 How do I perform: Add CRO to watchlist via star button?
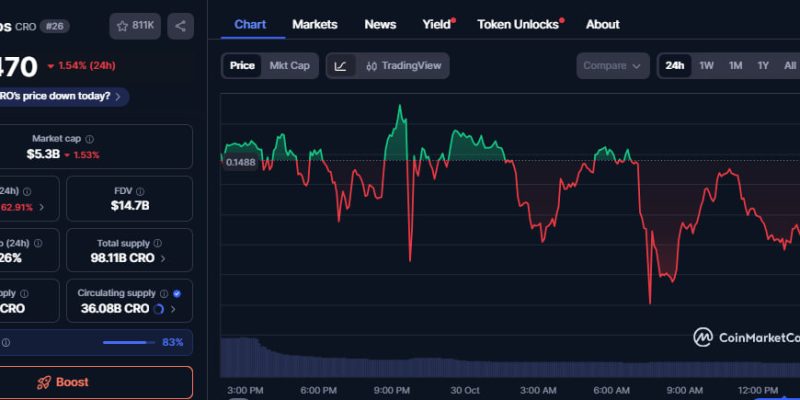pos(135,26)
